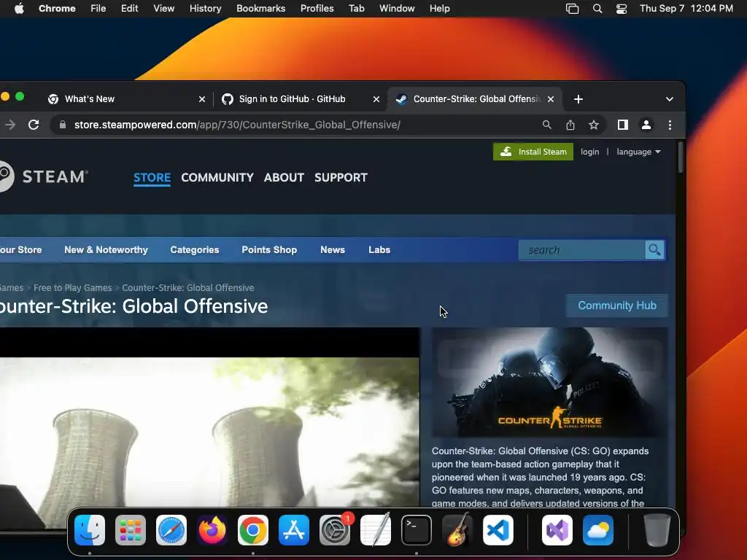Launch GarageBand from the Dock
This screenshot has width=747, height=560.
point(457,530)
